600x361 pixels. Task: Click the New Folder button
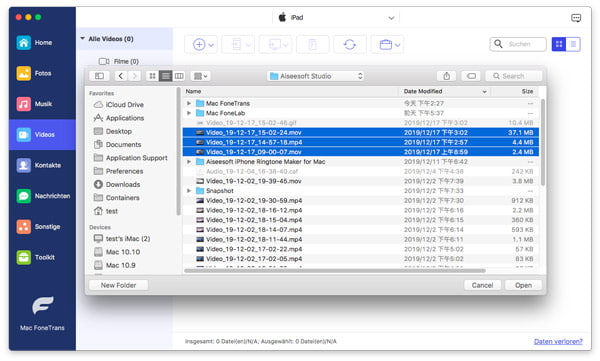[118, 285]
